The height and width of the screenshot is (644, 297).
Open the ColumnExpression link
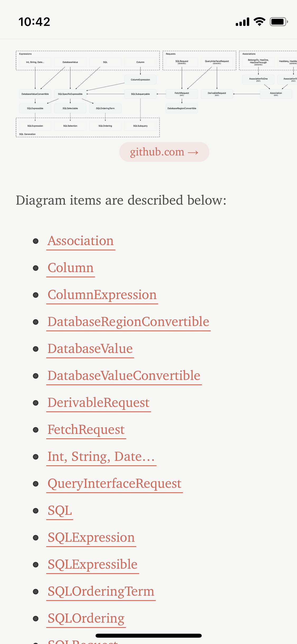102,295
